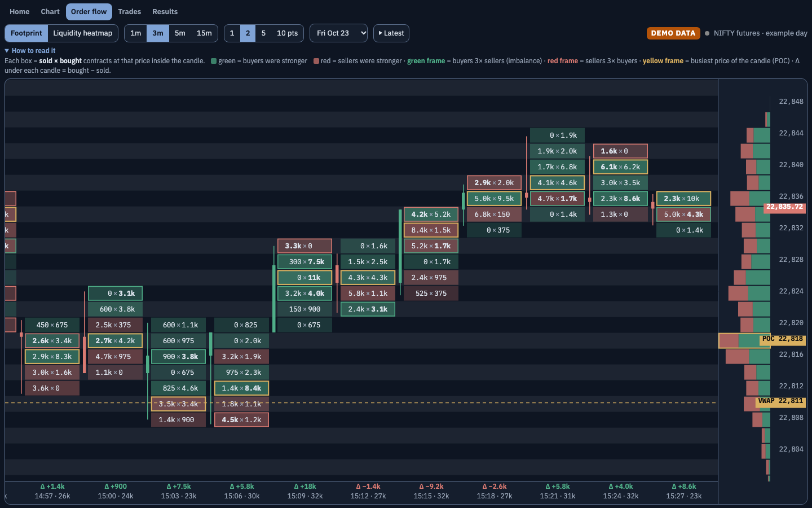Click the POC volume profile bar
Viewport: 812px width, 508px height.
coord(744,341)
